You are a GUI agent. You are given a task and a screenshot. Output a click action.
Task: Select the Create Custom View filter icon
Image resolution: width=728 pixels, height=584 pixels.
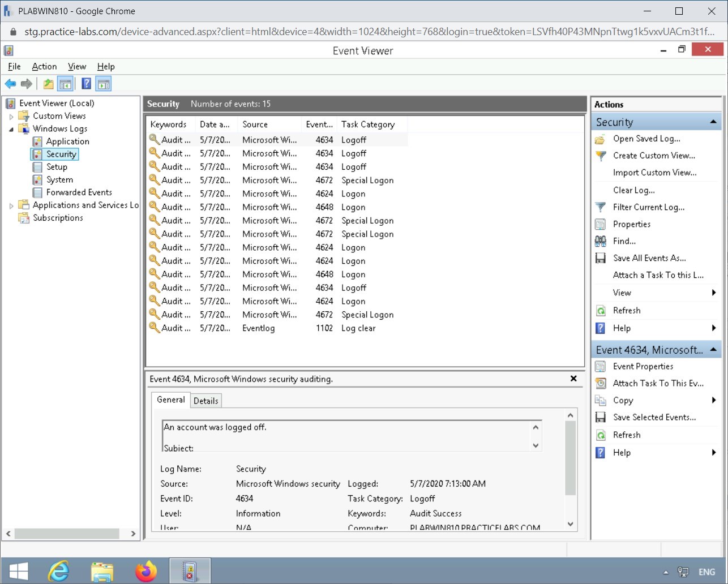pyautogui.click(x=601, y=156)
